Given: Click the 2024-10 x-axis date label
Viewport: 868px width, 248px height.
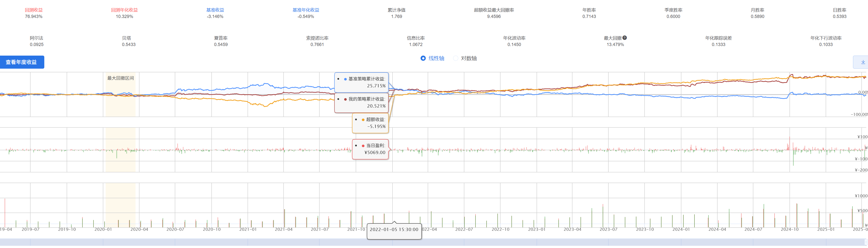Looking at the screenshot, I should pyautogui.click(x=789, y=230).
